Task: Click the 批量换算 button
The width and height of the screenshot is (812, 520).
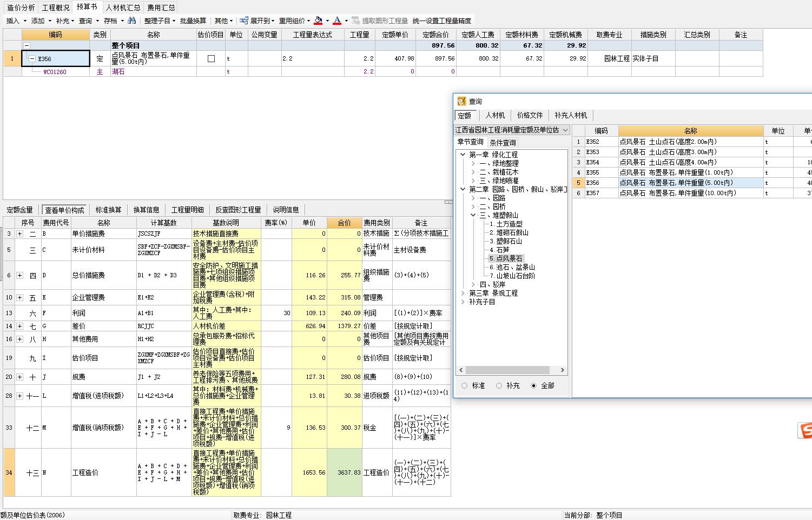Action: pos(193,21)
